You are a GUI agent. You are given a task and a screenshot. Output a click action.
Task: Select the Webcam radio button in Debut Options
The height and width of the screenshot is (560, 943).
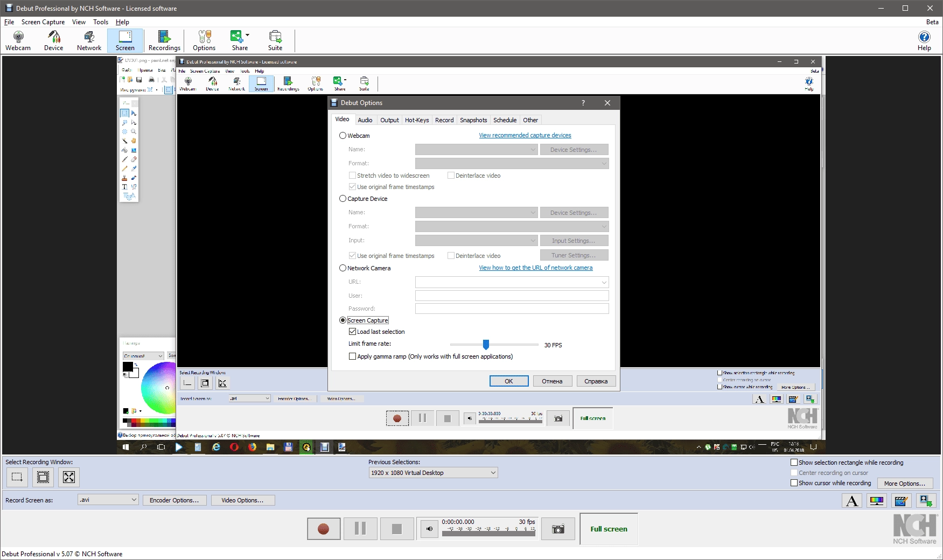pyautogui.click(x=343, y=136)
